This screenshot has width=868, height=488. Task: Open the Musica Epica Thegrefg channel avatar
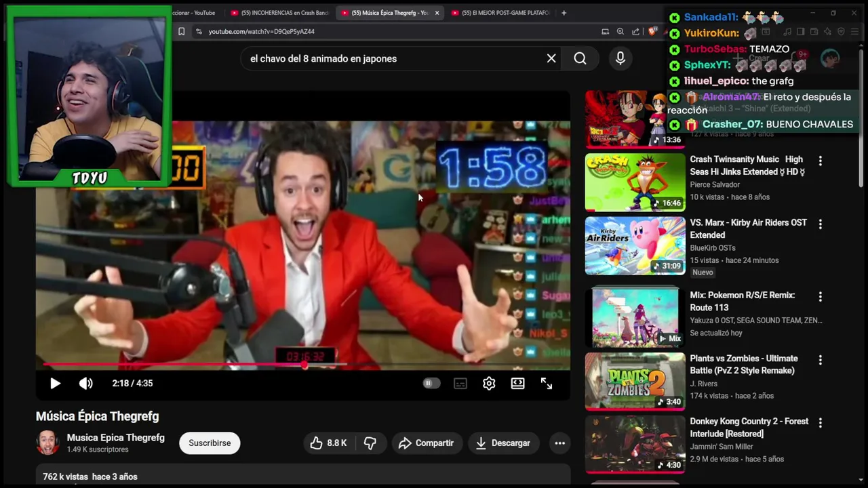[x=47, y=443]
